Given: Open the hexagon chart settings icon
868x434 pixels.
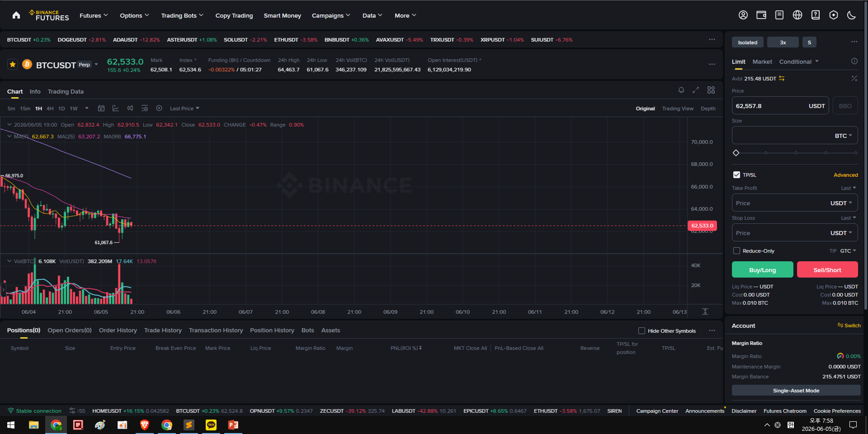Looking at the screenshot, I should tap(159, 108).
